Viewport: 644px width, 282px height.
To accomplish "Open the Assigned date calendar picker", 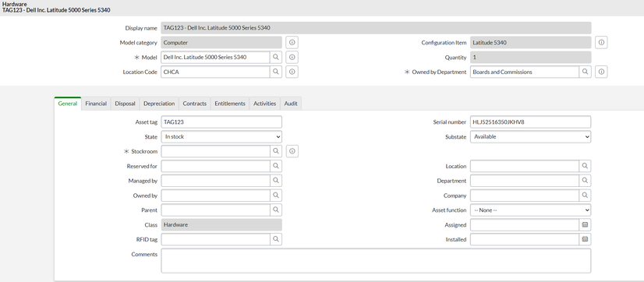I will [x=586, y=225].
